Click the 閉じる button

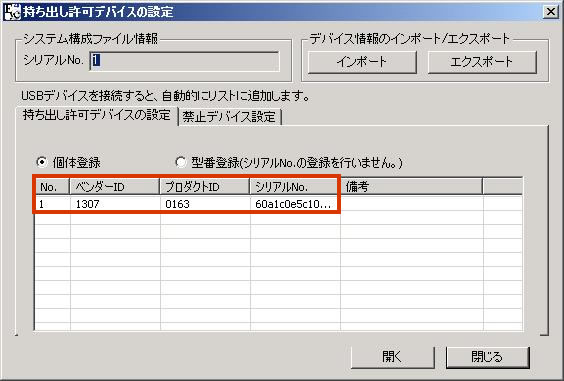[x=487, y=357]
